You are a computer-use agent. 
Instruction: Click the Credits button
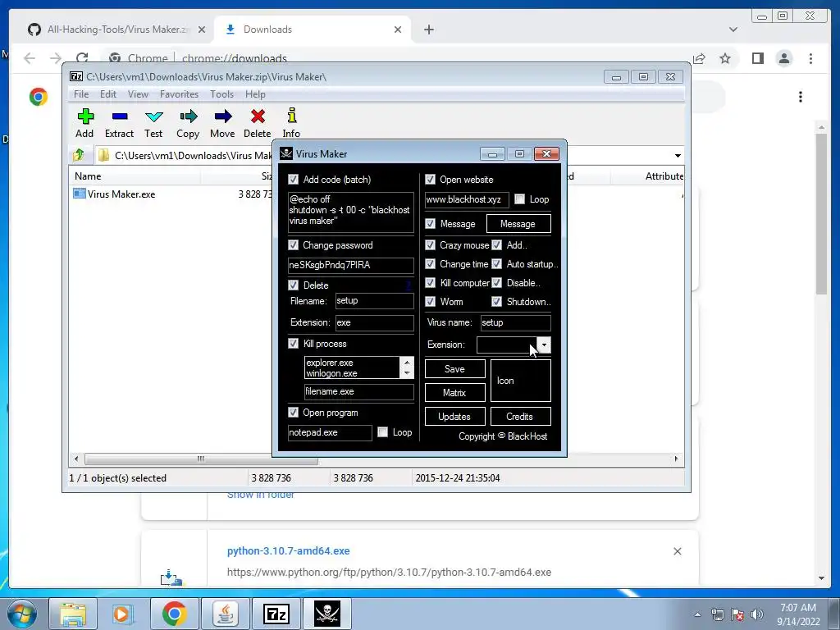point(520,416)
